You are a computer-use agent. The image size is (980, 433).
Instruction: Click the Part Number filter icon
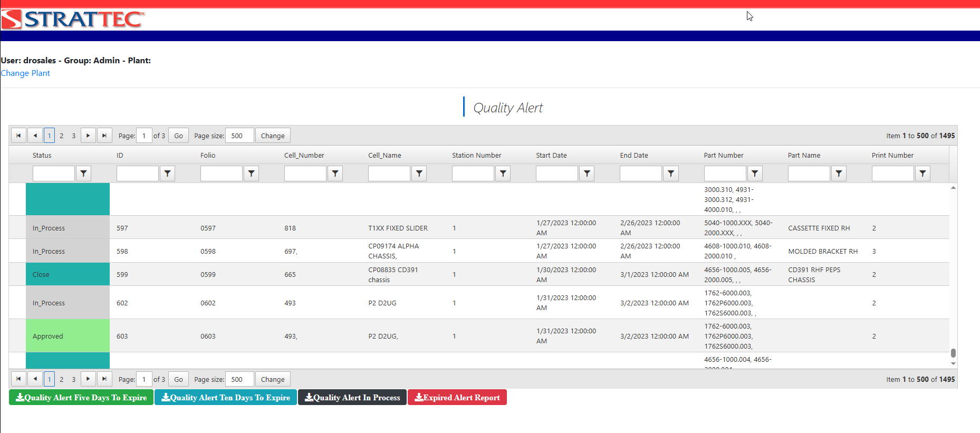755,174
